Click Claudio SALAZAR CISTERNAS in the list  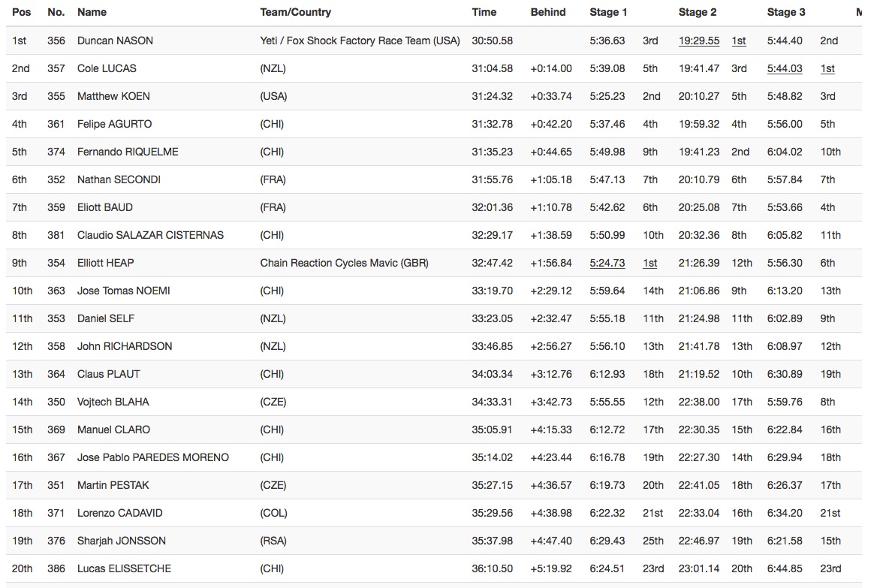pyautogui.click(x=150, y=235)
